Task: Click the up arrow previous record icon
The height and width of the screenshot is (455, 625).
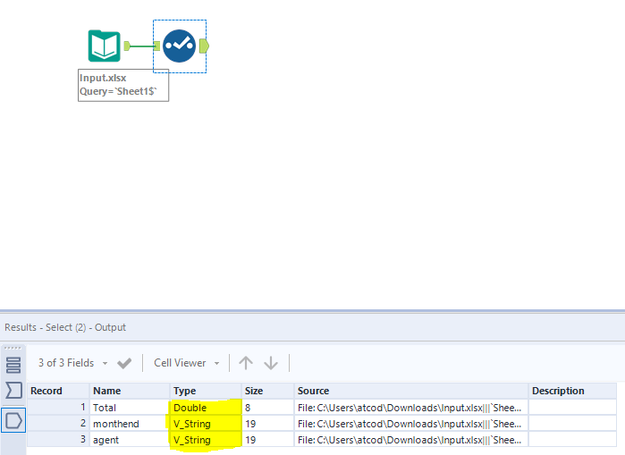Action: click(246, 363)
